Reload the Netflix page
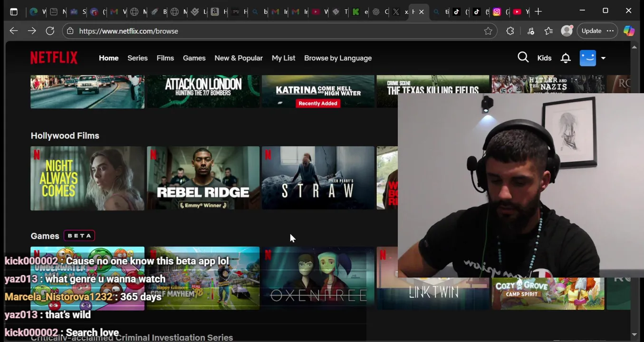644x342 pixels. (x=50, y=31)
